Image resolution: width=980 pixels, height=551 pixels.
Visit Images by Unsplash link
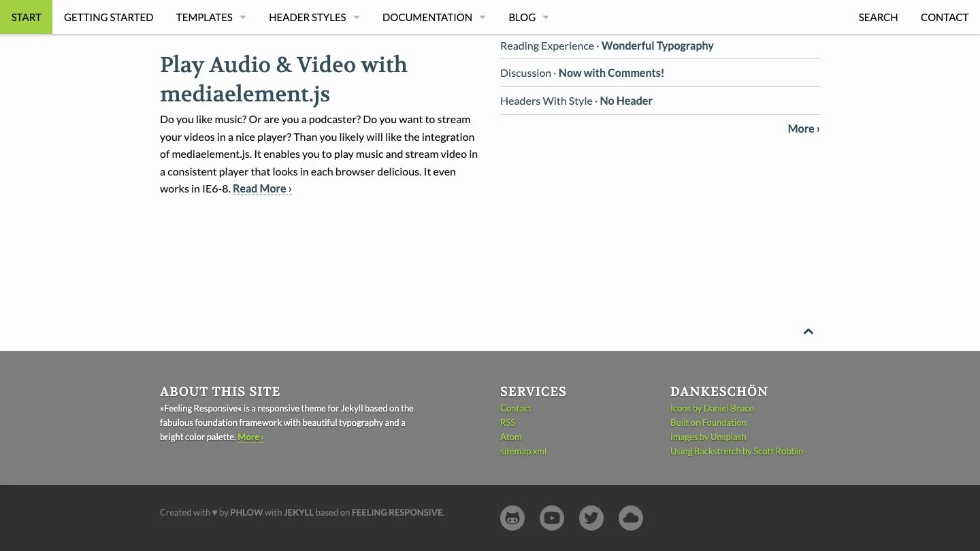tap(708, 437)
